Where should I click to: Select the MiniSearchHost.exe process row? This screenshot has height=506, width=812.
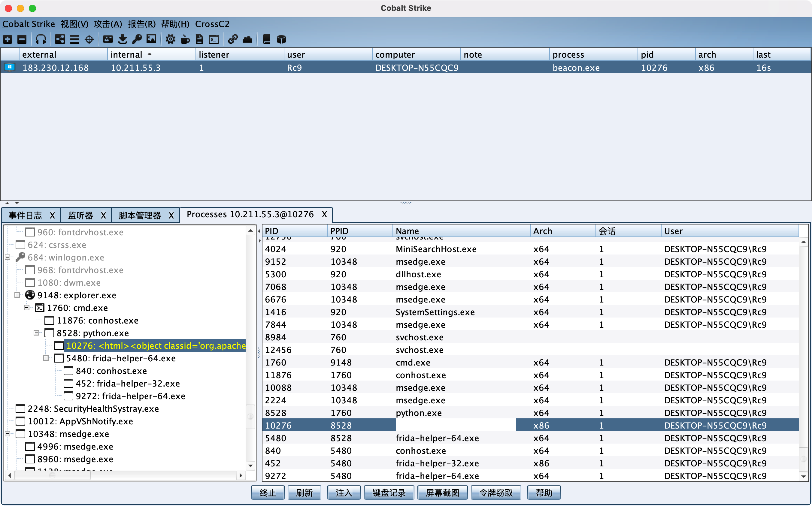click(x=530, y=249)
